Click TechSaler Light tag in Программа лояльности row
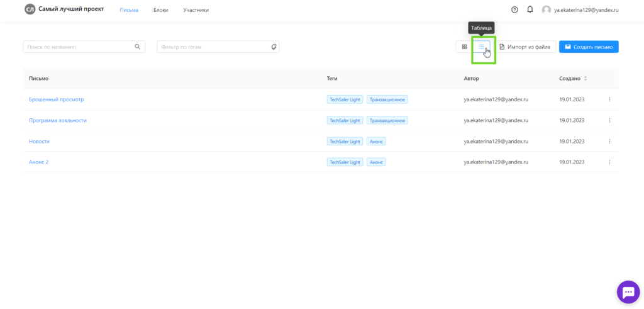Viewport: 644px width, 309px height. (x=345, y=120)
